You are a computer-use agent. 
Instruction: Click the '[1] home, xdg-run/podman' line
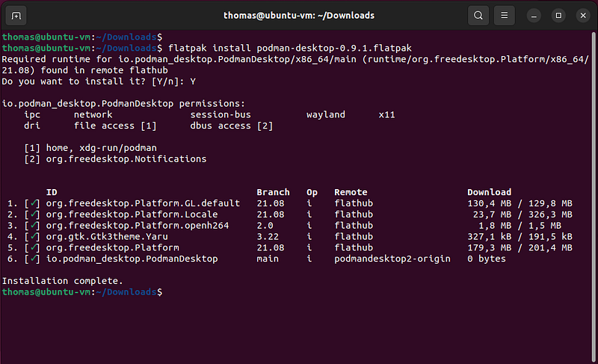pyautogui.click(x=90, y=148)
